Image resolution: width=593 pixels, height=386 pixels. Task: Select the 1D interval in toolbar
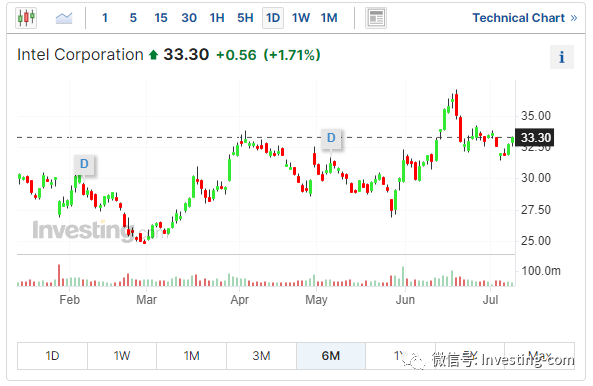tap(273, 18)
